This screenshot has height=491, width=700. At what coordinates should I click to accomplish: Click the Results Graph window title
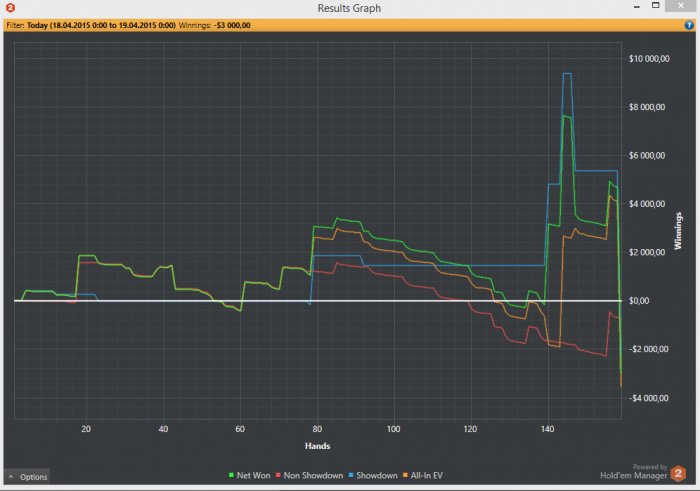(x=349, y=8)
